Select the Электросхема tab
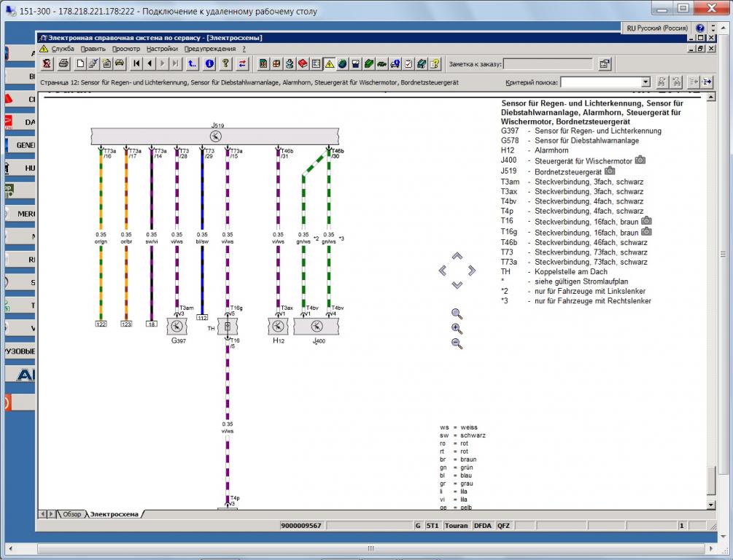The width and height of the screenshot is (733, 560). 114,514
